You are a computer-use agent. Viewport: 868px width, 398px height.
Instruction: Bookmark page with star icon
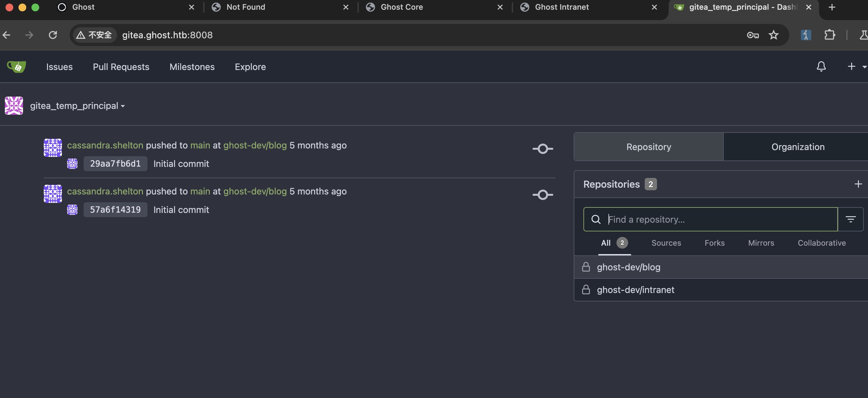[x=773, y=35]
